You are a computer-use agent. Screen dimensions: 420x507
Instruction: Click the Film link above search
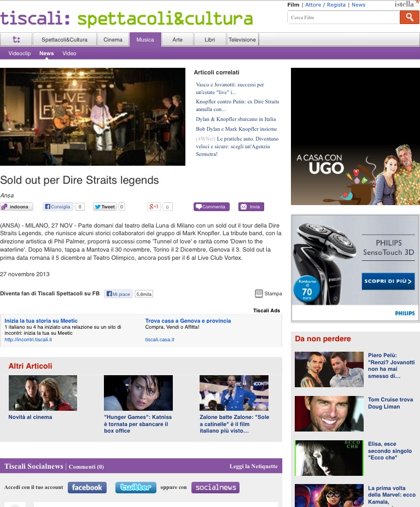pyautogui.click(x=293, y=4)
